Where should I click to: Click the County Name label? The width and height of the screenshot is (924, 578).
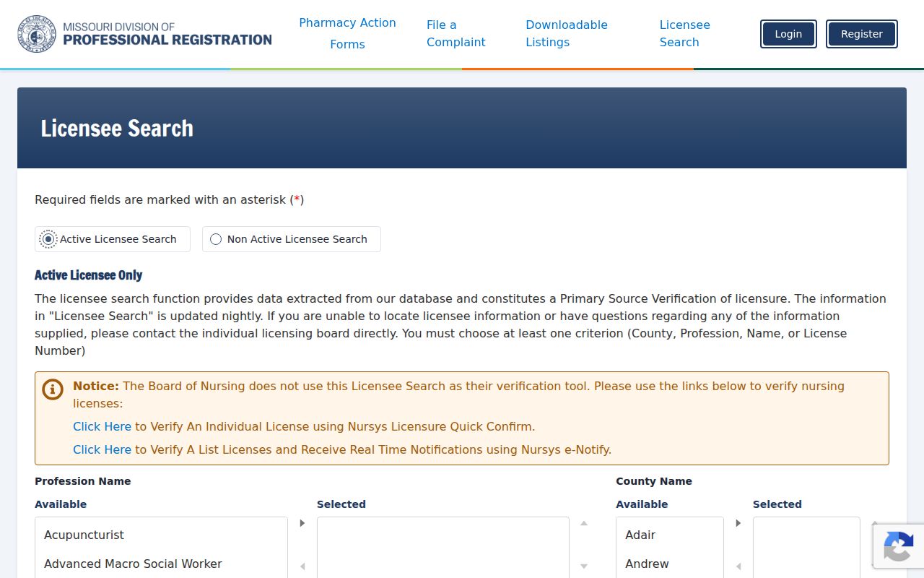[x=654, y=481]
